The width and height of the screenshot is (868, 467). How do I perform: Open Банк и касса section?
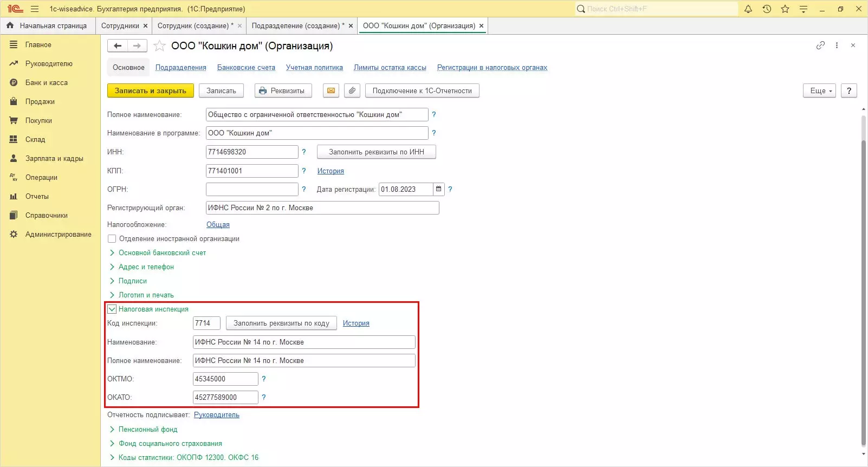tap(46, 83)
